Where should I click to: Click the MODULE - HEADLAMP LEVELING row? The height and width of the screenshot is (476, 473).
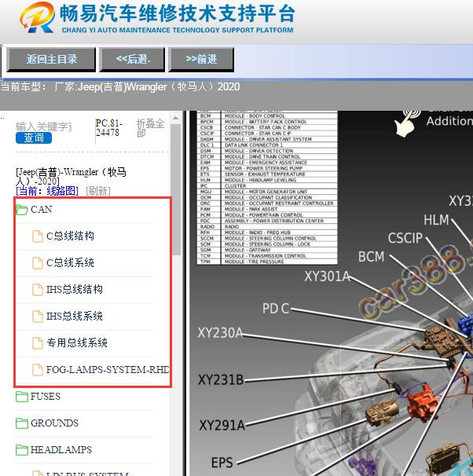267,180
